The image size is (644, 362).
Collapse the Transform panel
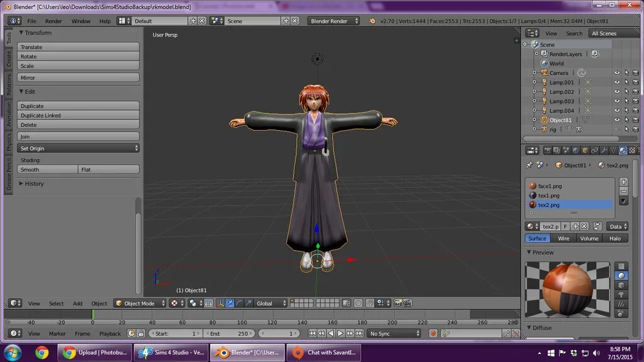(21, 33)
